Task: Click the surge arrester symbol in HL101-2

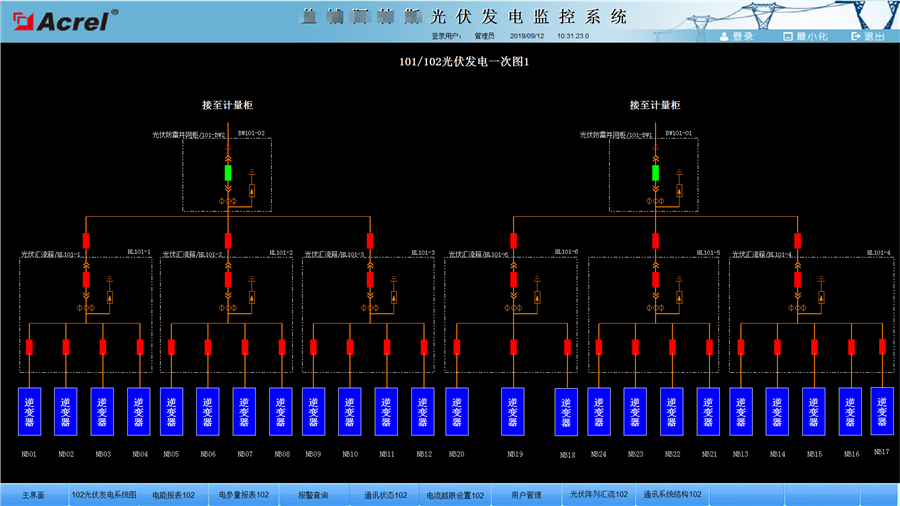Action: coord(251,298)
